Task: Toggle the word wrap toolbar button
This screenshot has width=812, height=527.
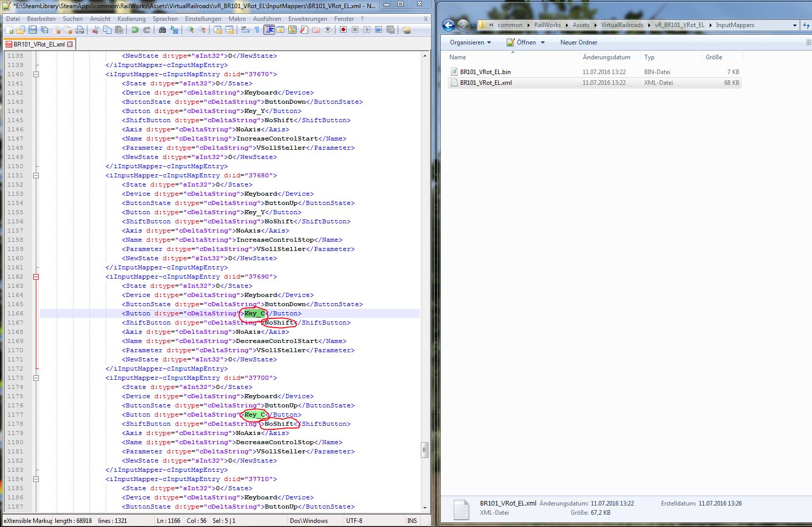Action: pyautogui.click(x=245, y=30)
